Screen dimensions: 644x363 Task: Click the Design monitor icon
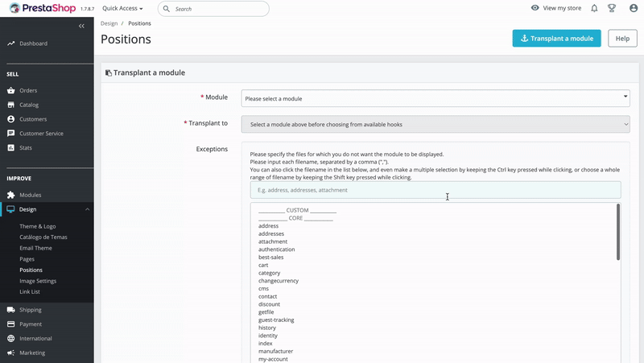click(x=10, y=209)
